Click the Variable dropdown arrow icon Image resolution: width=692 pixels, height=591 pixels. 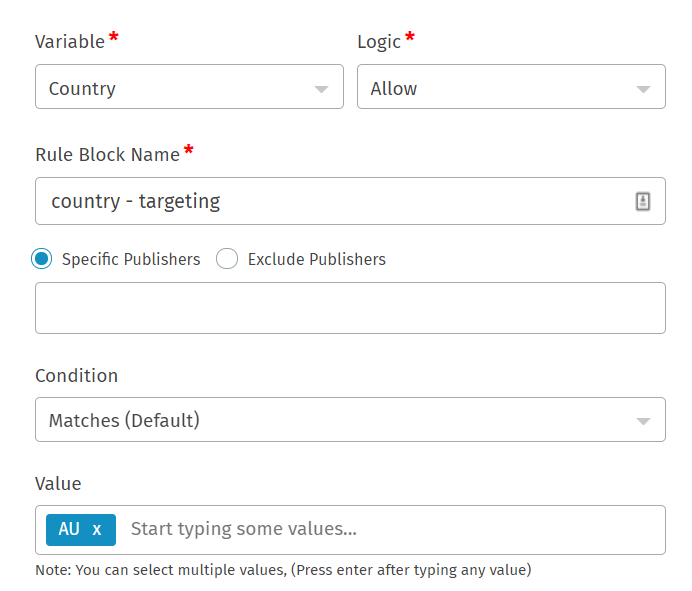pos(321,89)
